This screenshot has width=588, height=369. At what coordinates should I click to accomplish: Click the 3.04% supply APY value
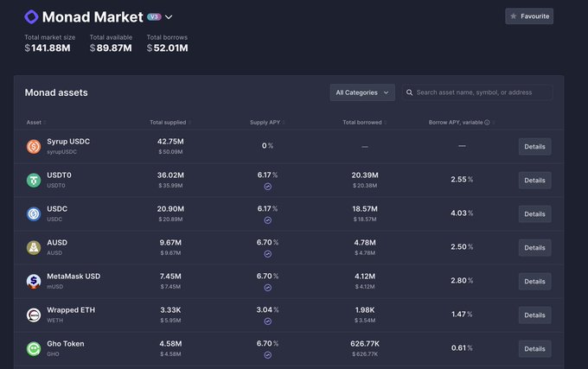pos(267,310)
